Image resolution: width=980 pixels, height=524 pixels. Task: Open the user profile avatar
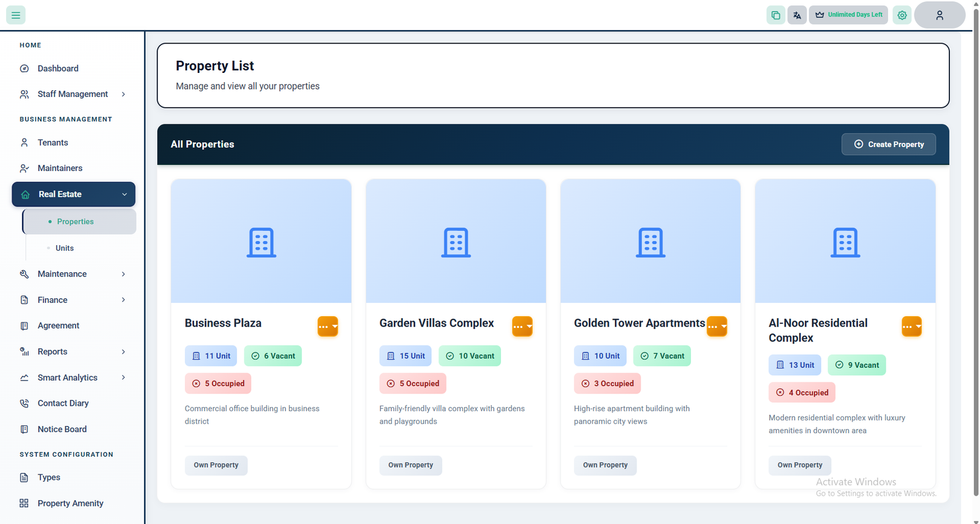pyautogui.click(x=940, y=15)
